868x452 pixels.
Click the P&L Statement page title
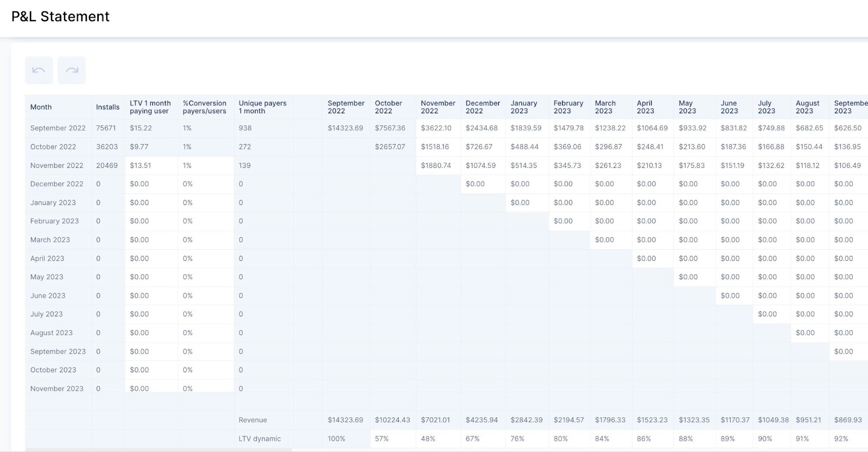pyautogui.click(x=60, y=17)
